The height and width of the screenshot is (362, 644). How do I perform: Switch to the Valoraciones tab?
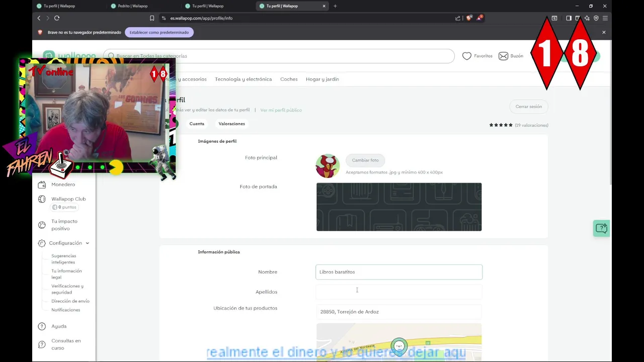231,124
